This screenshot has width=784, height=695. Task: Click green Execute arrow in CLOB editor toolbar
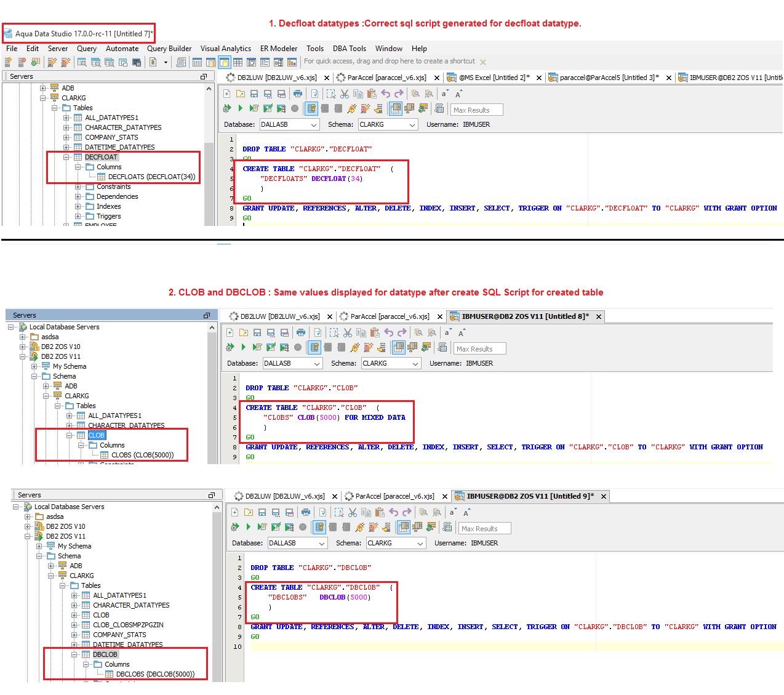244,347
